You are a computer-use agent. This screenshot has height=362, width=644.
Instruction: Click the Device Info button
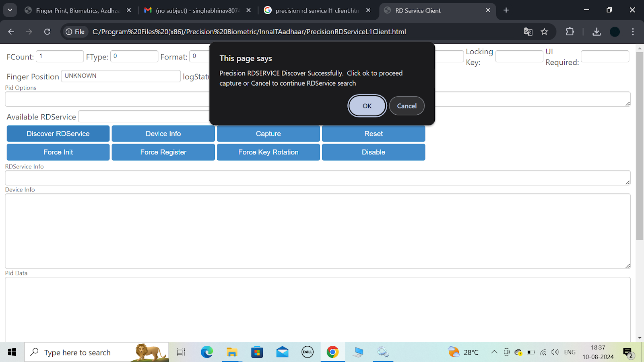[163, 134]
